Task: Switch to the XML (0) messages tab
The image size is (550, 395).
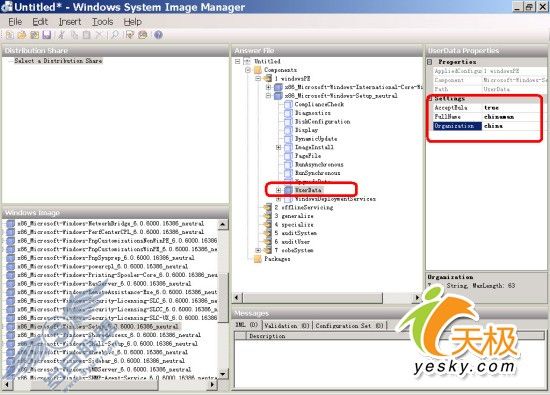Action: (x=247, y=325)
